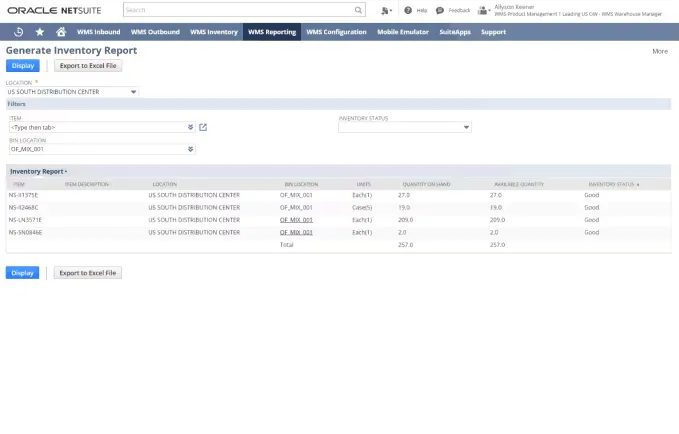The image size is (679, 434).
Task: Go to the Home icon
Action: [x=61, y=32]
